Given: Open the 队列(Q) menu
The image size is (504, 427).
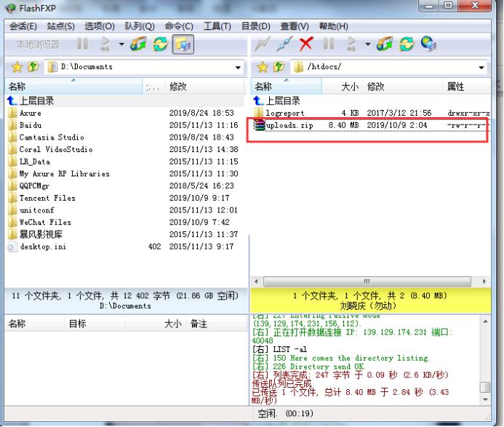Looking at the screenshot, I should (x=140, y=26).
